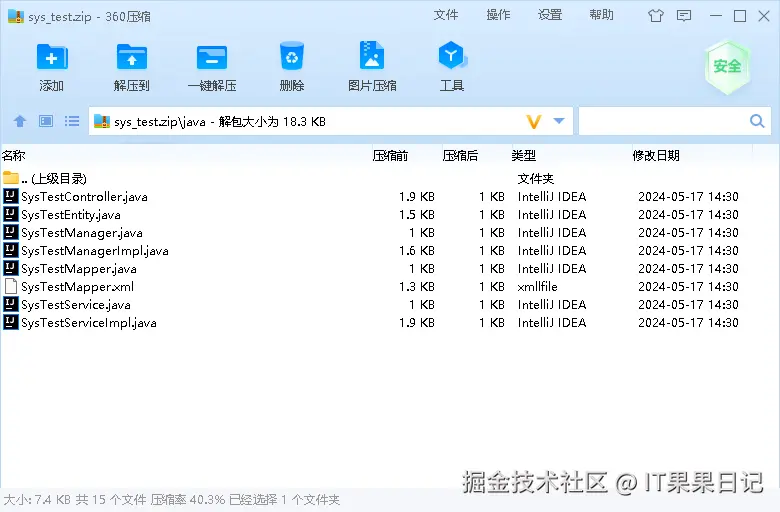Click the SysTestManager.java file icon
The width and height of the screenshot is (780, 512).
click(x=10, y=232)
